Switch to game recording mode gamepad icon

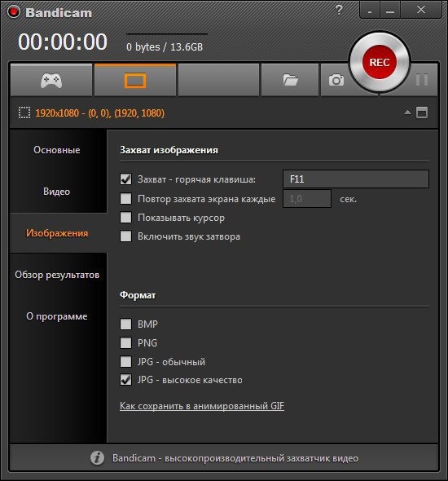point(51,81)
